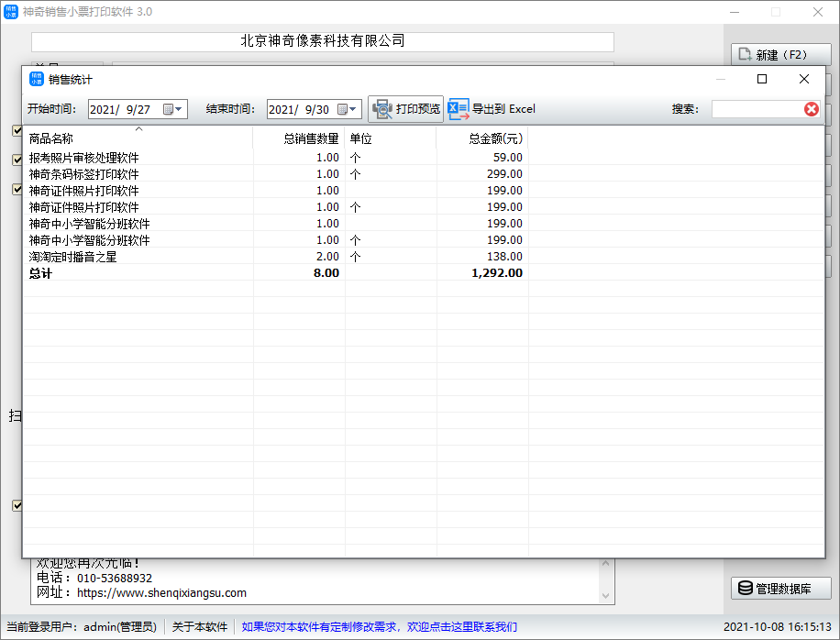This screenshot has height=640, width=840.
Task: Click the 299.00 amount cell
Action: click(x=504, y=174)
